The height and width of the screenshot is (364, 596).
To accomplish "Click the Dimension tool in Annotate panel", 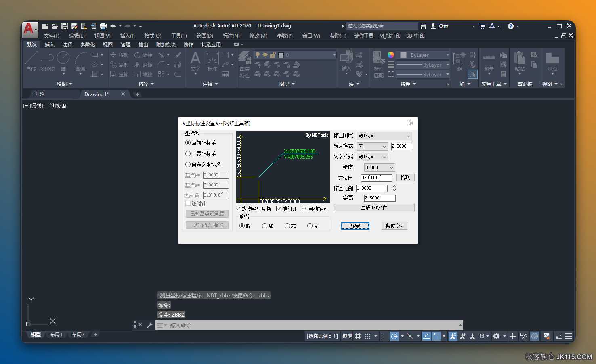I will 212,61.
